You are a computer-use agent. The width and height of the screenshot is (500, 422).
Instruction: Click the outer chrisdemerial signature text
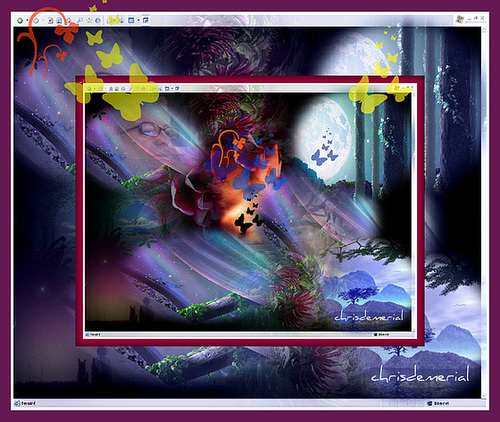(x=421, y=375)
